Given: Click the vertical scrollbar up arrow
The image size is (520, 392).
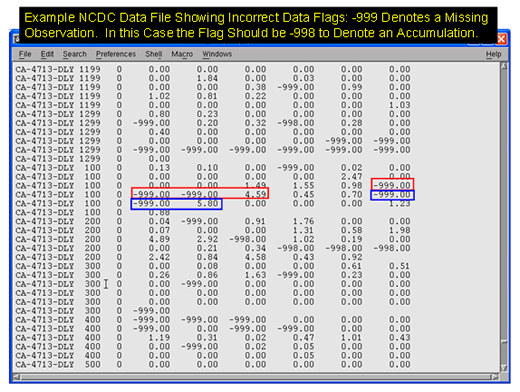Looking at the screenshot, I should tap(504, 66).
